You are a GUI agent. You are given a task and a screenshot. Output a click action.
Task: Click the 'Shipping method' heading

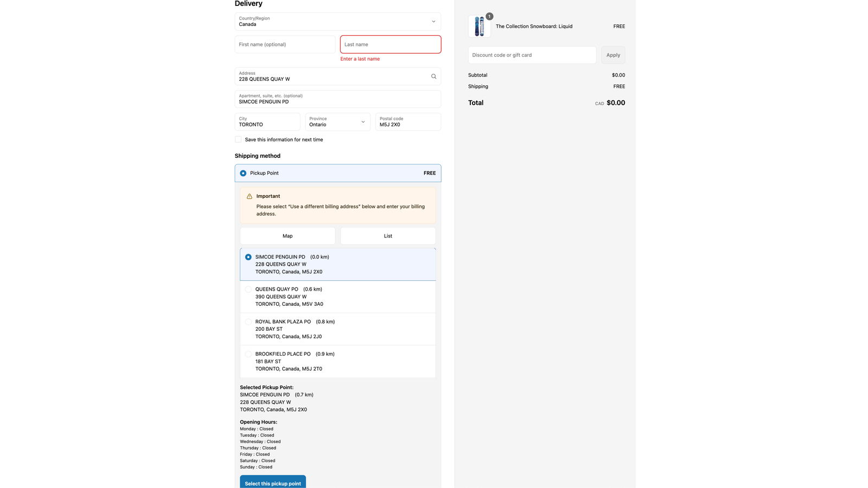258,156
